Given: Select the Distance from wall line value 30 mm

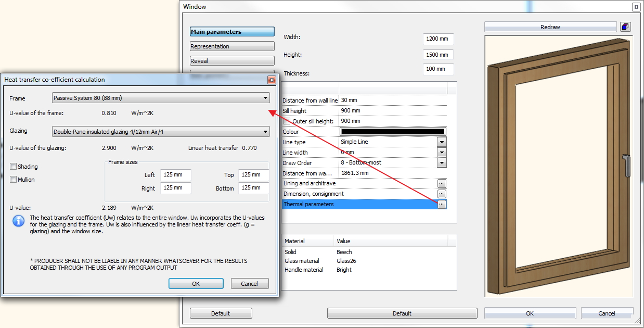Looking at the screenshot, I should (349, 100).
